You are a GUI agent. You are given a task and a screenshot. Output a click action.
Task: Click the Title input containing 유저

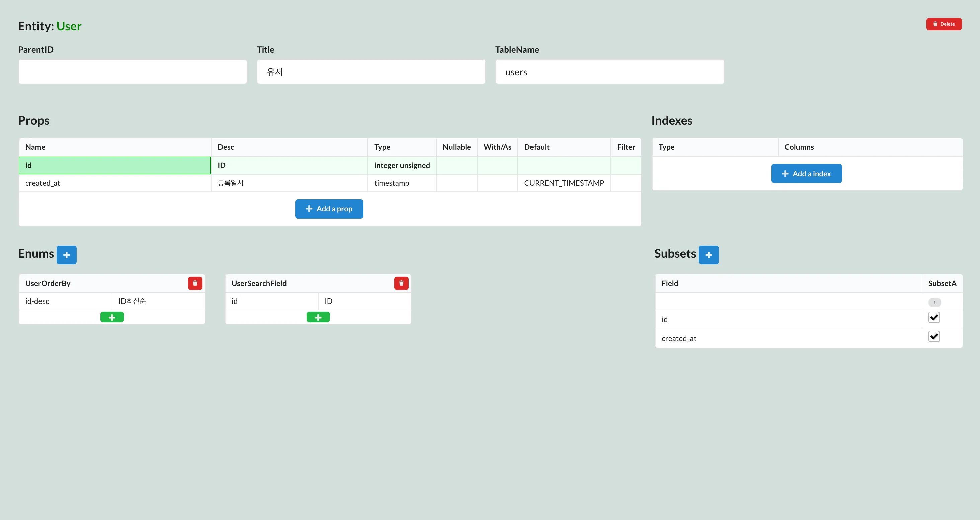tap(371, 72)
